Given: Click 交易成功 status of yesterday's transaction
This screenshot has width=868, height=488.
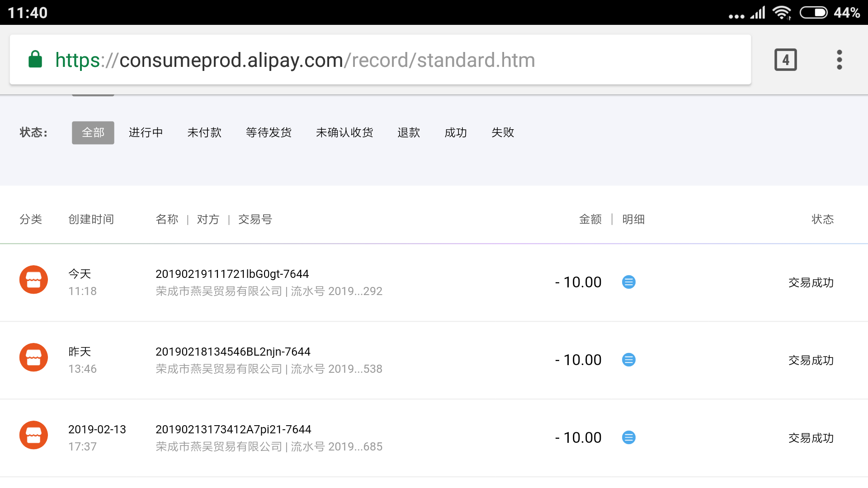Looking at the screenshot, I should [811, 360].
